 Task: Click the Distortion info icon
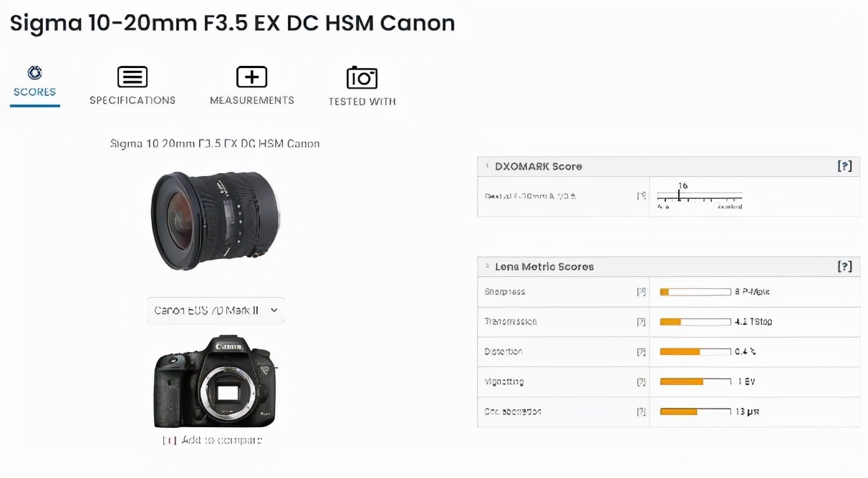tap(641, 352)
